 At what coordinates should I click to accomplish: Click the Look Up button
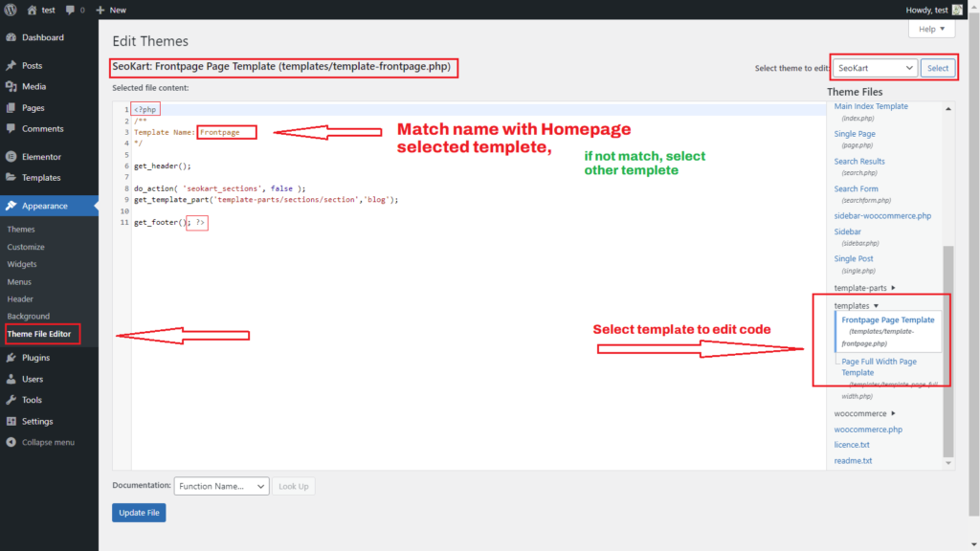(x=294, y=486)
